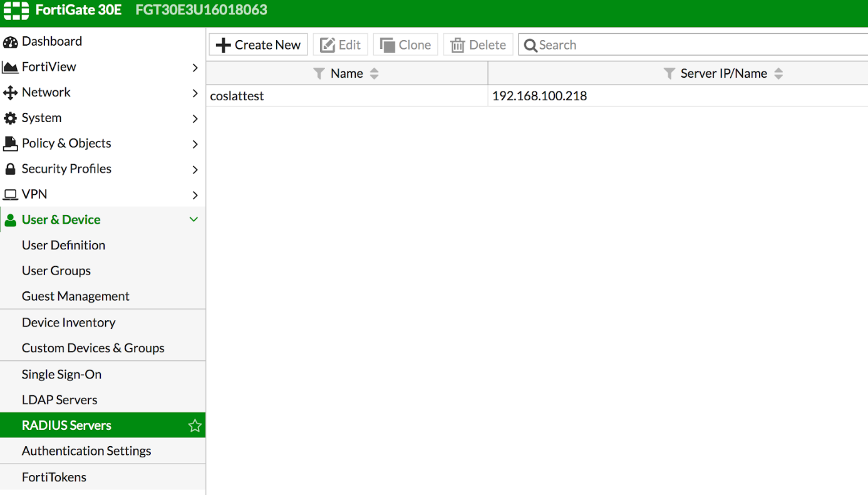This screenshot has height=495, width=868.
Task: Click the FortiView chart icon
Action: click(11, 67)
